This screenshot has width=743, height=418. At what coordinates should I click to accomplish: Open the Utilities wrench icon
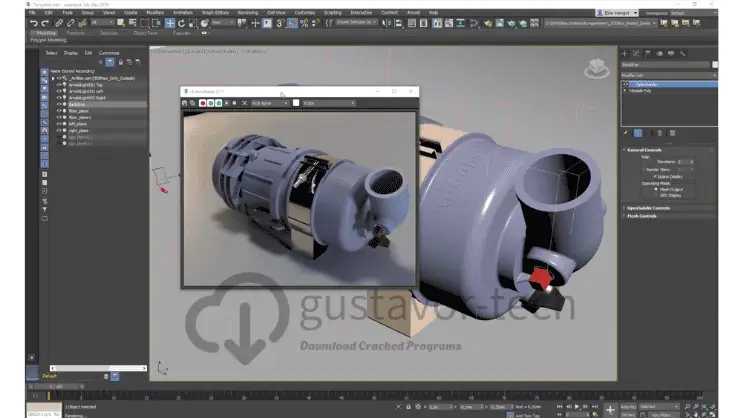coord(683,54)
